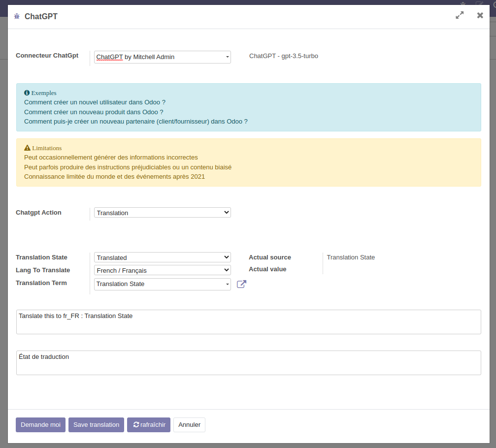Click the Limitations heading text
This screenshot has width=496, height=448.
pos(47,148)
